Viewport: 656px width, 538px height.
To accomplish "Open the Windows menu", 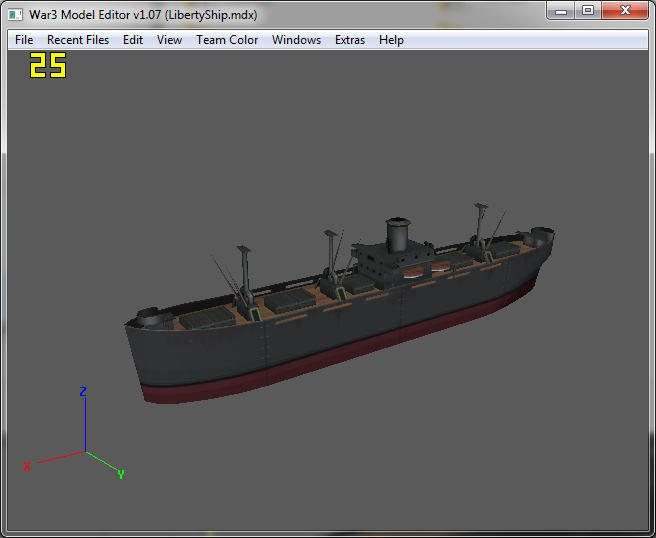I will pos(296,40).
